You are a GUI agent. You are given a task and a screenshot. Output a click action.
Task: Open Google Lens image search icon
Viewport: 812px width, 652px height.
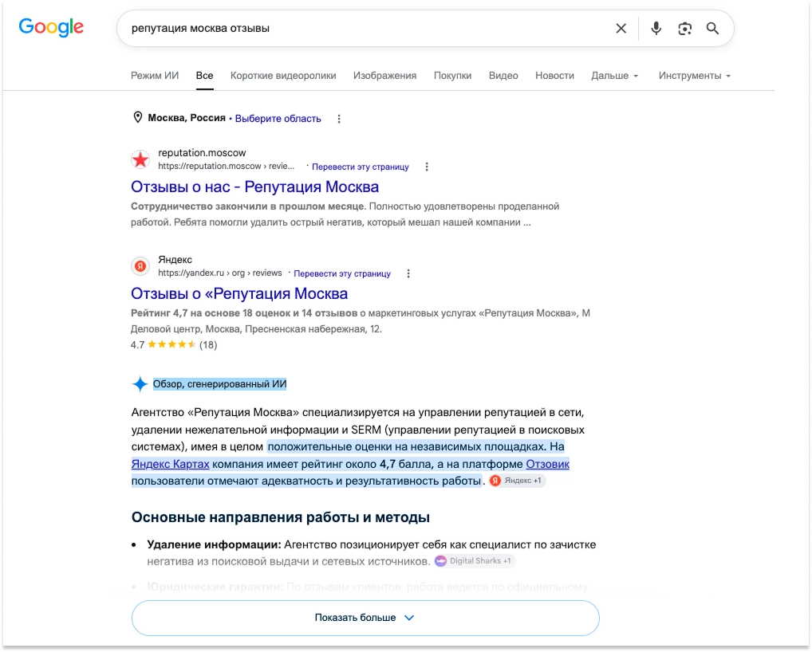pyautogui.click(x=684, y=29)
